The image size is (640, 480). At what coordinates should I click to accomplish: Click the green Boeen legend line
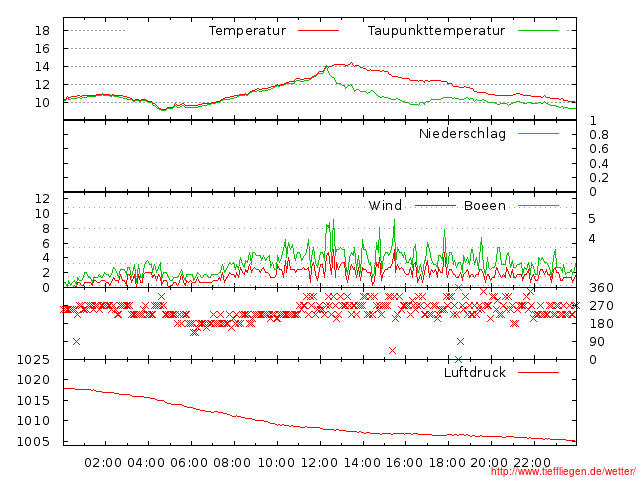point(538,206)
